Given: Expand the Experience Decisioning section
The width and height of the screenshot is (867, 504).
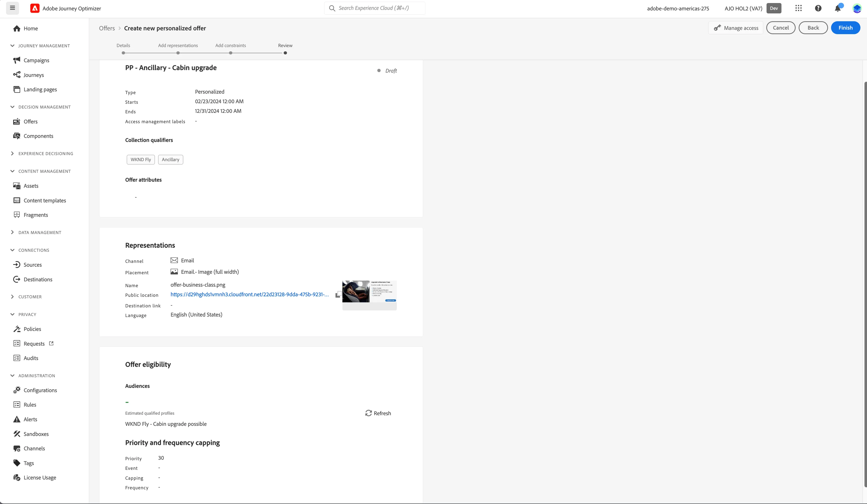Looking at the screenshot, I should point(12,153).
